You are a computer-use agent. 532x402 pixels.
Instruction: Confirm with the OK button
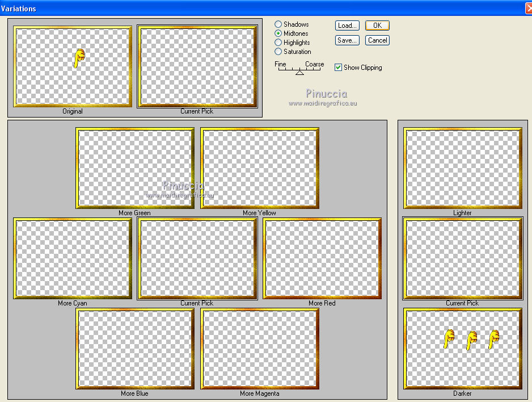coord(377,26)
